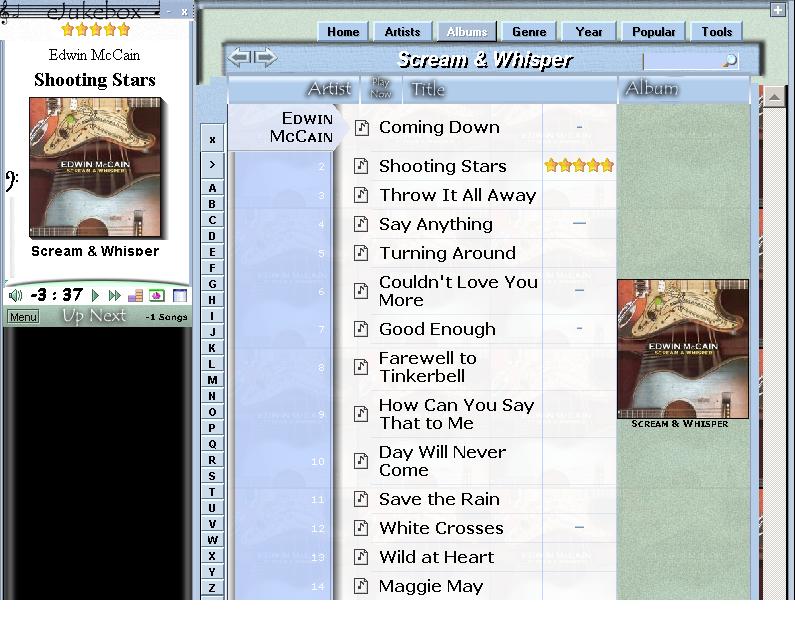Select the song title Turning Around
795x635 pixels.
tap(447, 253)
